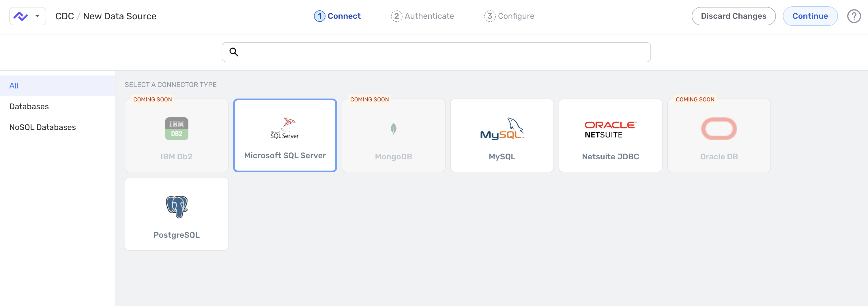The image size is (868, 306).
Task: Click the Oracle NetSuite logo
Action: (611, 130)
